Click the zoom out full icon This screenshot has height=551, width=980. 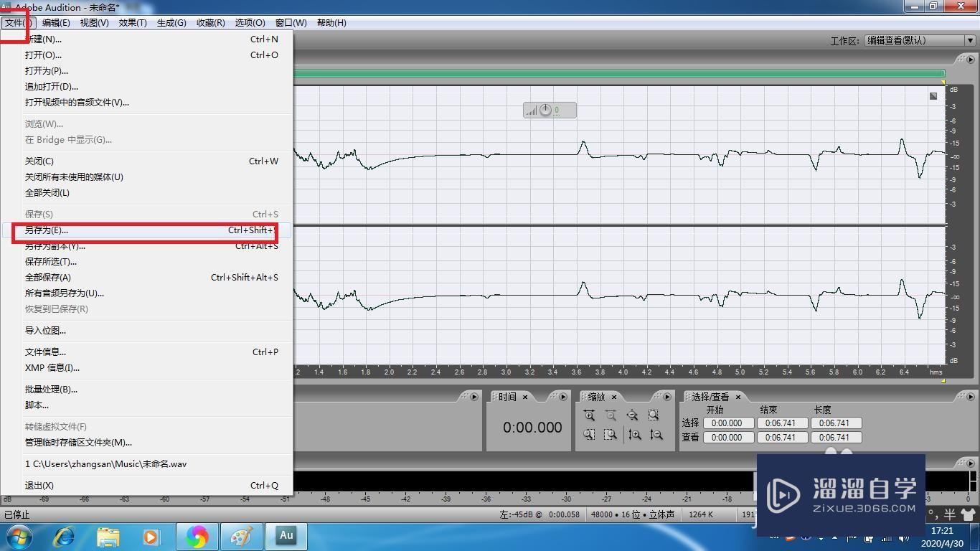click(632, 415)
